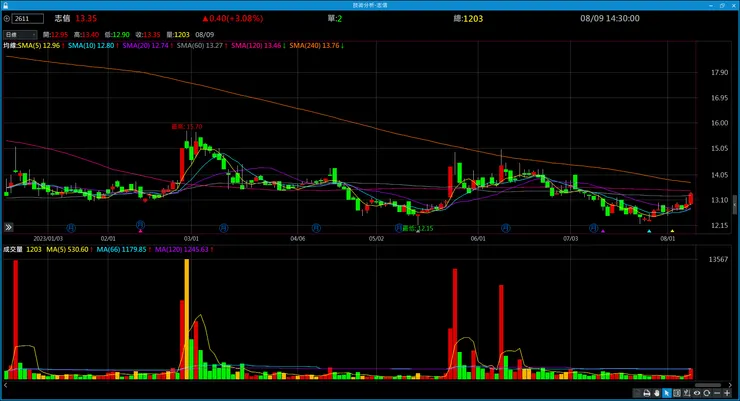Image resolution: width=740 pixels, height=401 pixels.
Task: Select the hand pan tool
Action: [656, 393]
